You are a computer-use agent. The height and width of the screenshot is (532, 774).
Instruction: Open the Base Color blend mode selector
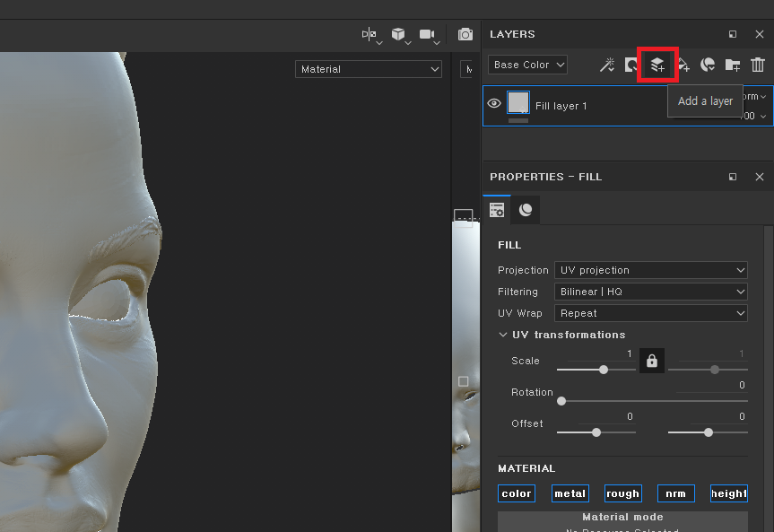click(x=527, y=64)
